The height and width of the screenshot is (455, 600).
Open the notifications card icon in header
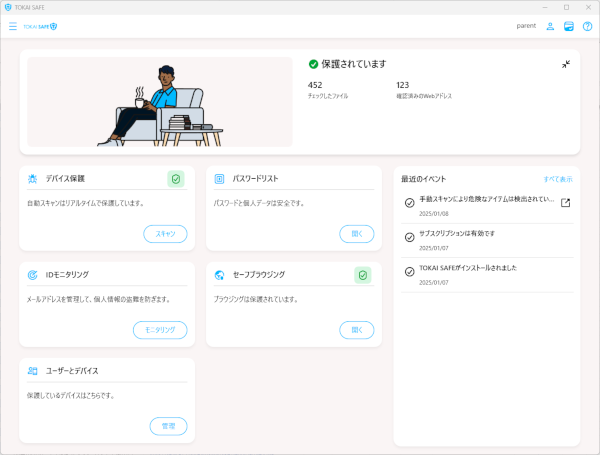point(568,26)
